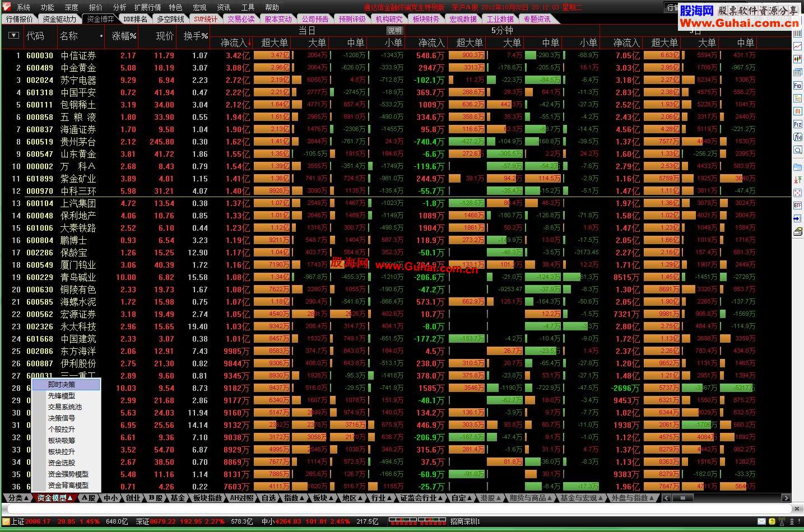Open the line chart icon in right sidebar
This screenshot has height=532, width=804.
798,46
